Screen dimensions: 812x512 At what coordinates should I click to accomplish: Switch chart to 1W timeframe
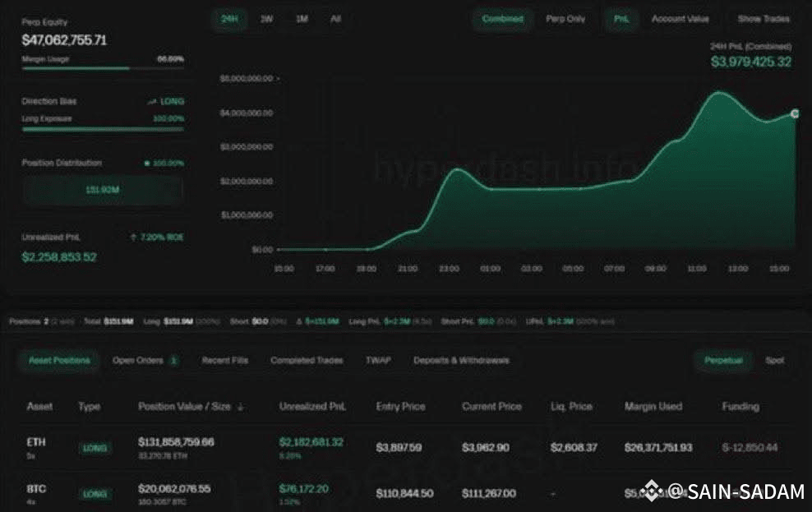click(x=266, y=19)
